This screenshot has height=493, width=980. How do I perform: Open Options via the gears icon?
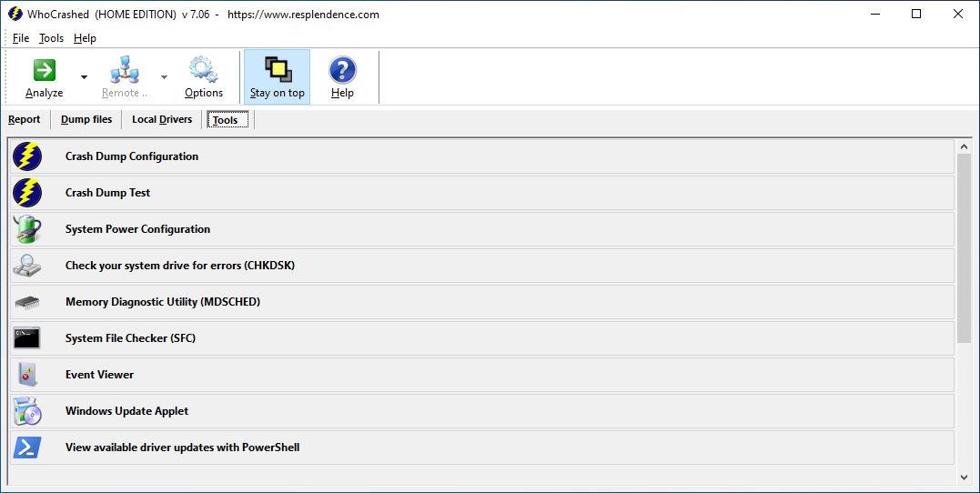[204, 70]
